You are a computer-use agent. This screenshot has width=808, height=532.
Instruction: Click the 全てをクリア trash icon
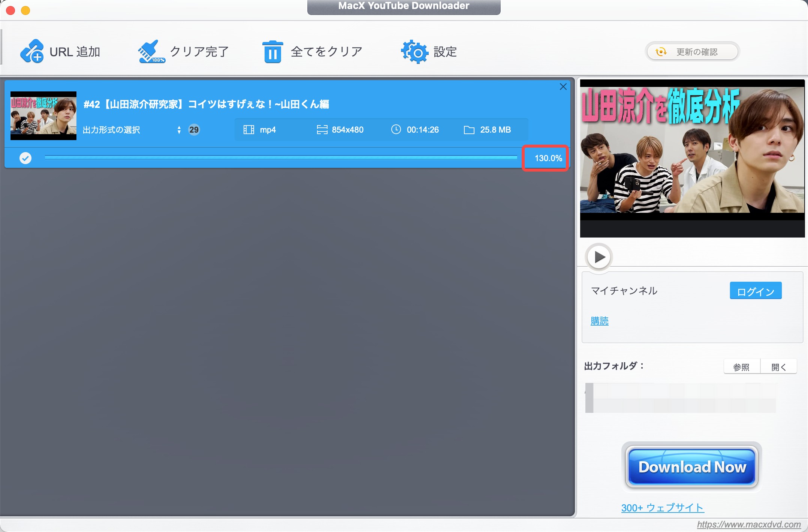point(273,52)
